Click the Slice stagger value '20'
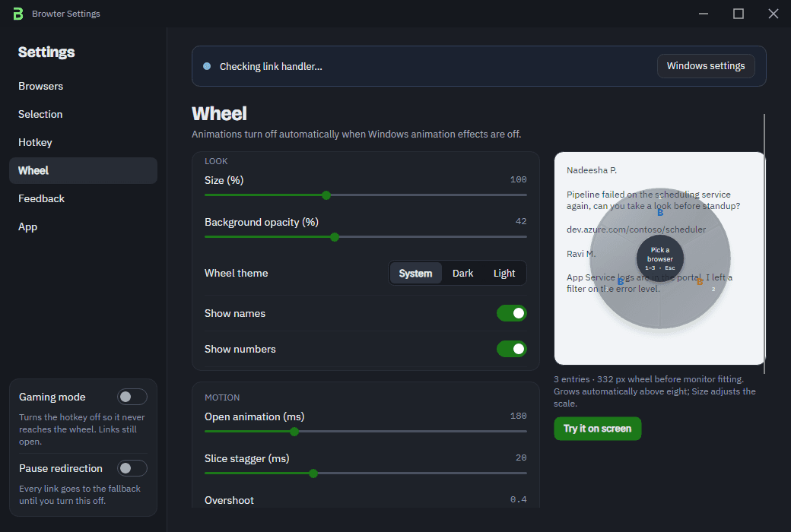The image size is (791, 532). point(521,458)
